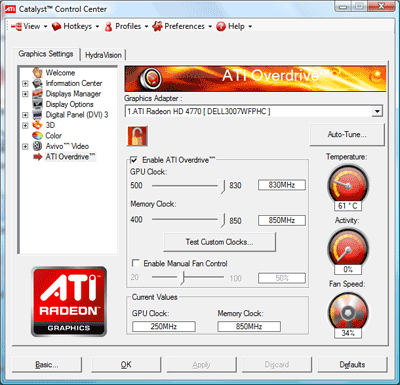Restore settings with Defaults button
The width and height of the screenshot is (400, 385).
[x=352, y=365]
